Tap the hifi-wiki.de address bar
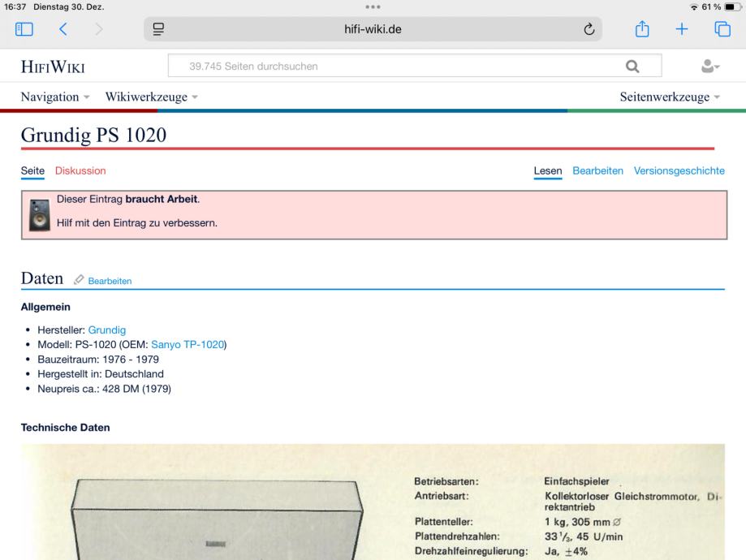 (x=373, y=29)
